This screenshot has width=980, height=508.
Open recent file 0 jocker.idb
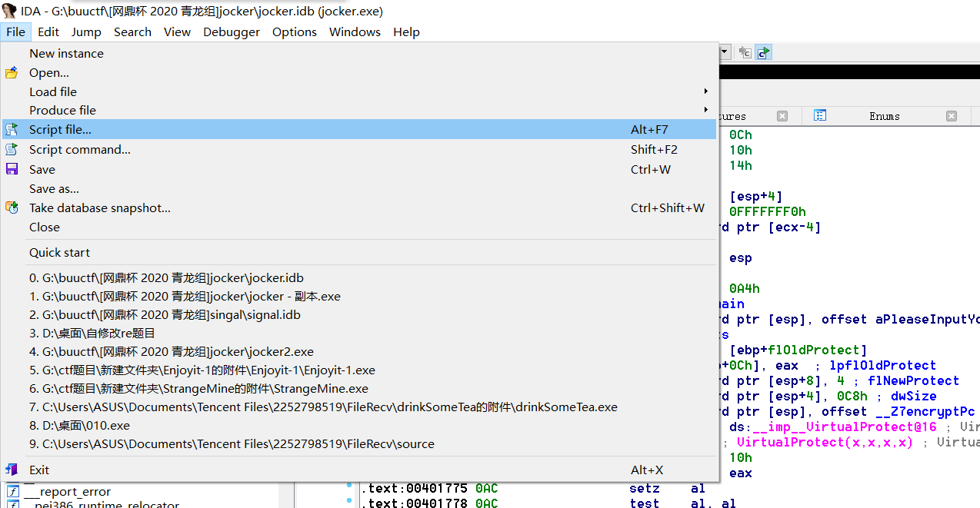tap(359, 277)
